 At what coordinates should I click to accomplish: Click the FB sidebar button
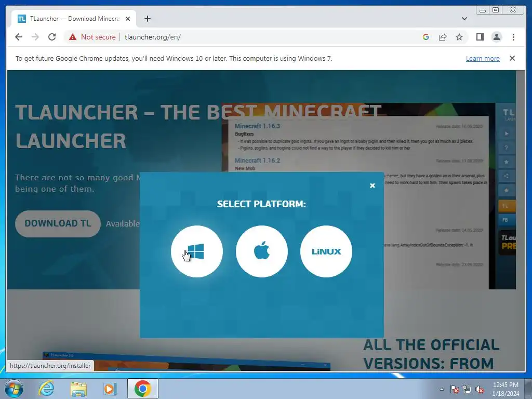click(507, 220)
